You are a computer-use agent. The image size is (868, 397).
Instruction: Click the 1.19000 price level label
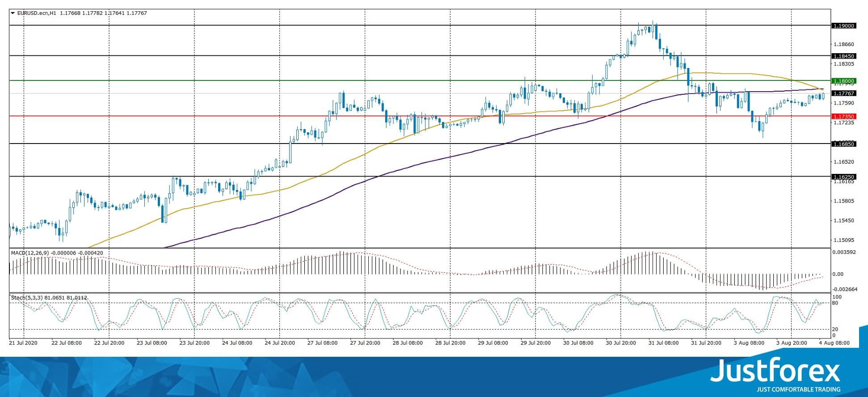click(844, 26)
